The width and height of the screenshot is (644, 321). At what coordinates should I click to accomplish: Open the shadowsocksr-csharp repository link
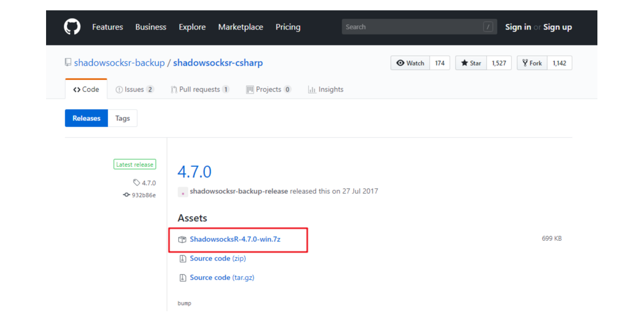tap(218, 63)
